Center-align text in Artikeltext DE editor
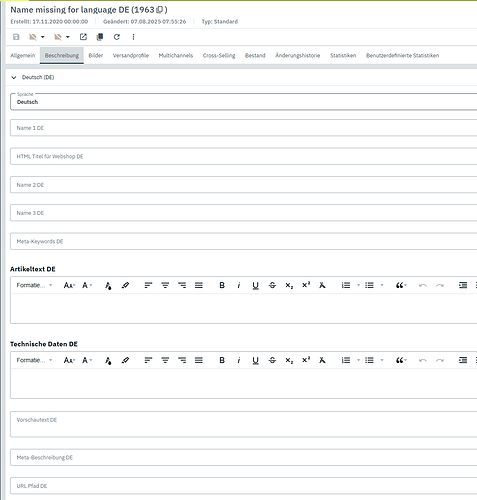 (165, 285)
